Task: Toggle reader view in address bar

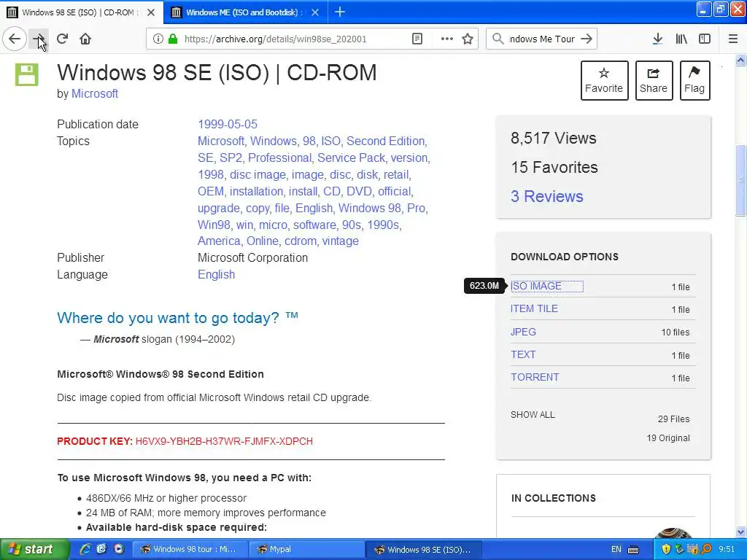Action: tap(417, 39)
